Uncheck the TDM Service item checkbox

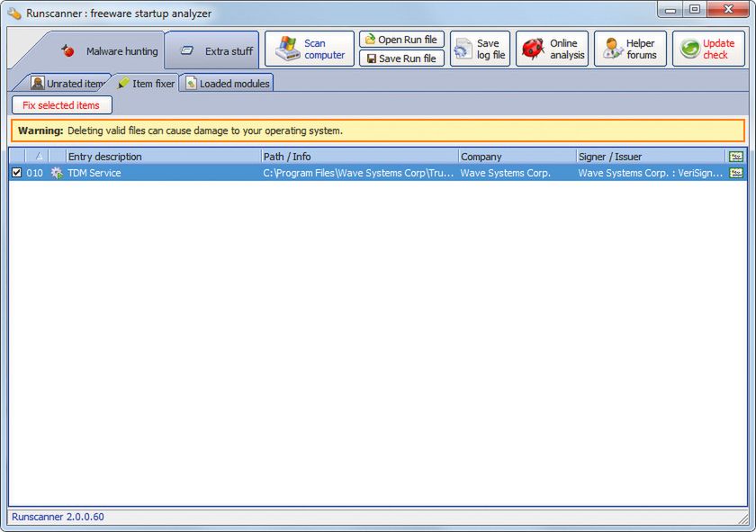[x=17, y=173]
